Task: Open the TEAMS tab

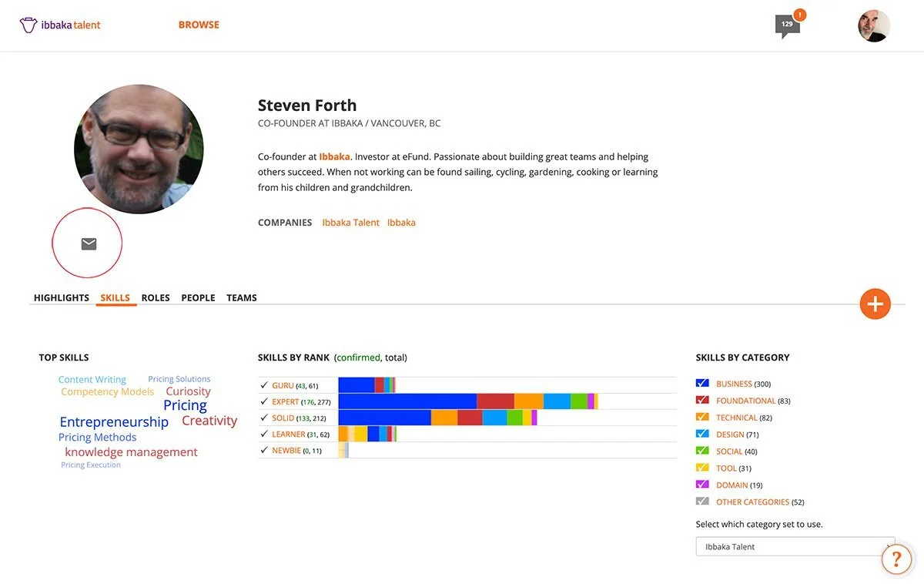Action: [x=242, y=297]
